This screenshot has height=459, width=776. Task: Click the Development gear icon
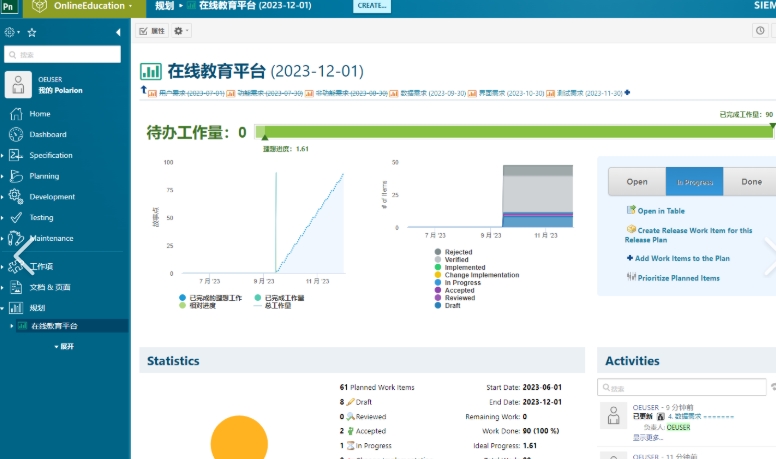16,197
